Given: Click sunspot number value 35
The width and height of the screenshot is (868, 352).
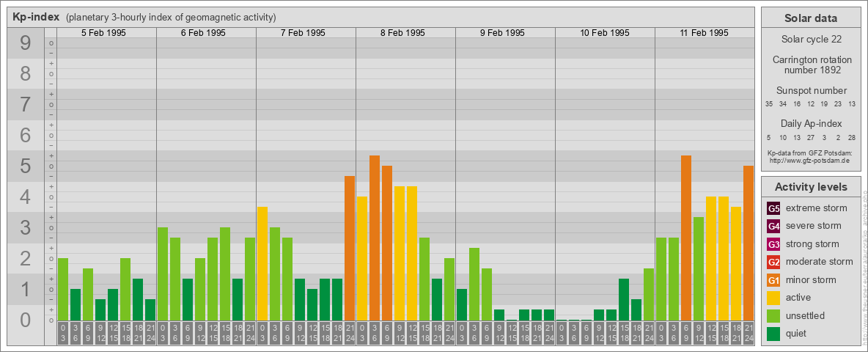Looking at the screenshot, I should coord(769,104).
